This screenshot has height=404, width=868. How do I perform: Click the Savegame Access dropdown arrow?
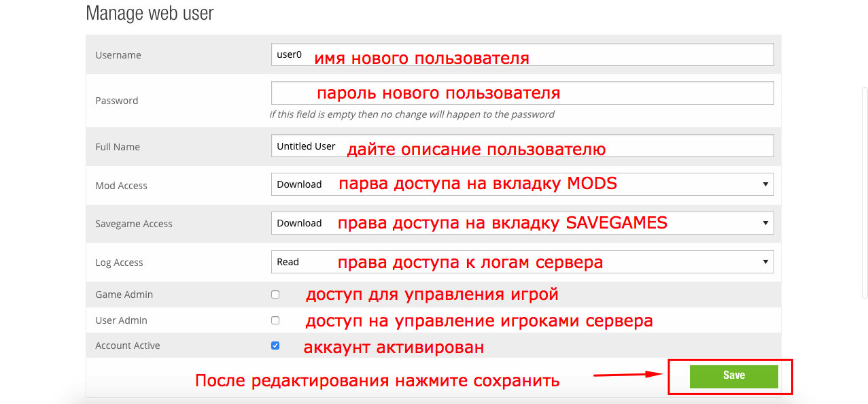tap(767, 222)
